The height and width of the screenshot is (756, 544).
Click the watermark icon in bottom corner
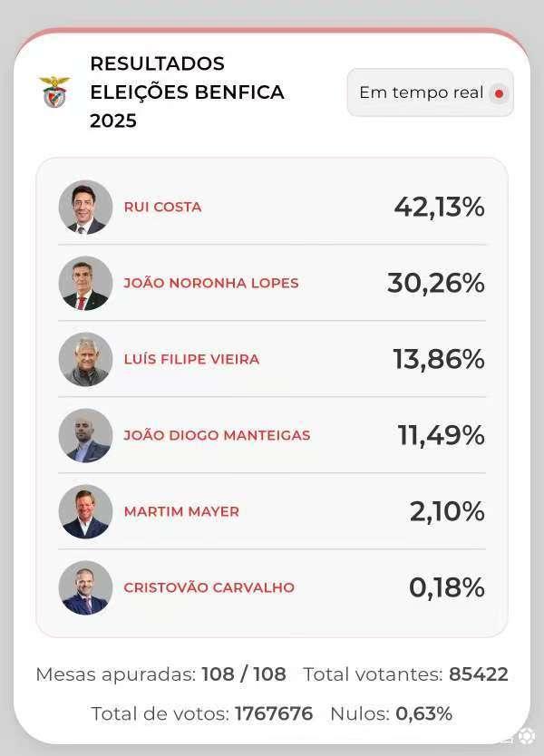tap(527, 736)
